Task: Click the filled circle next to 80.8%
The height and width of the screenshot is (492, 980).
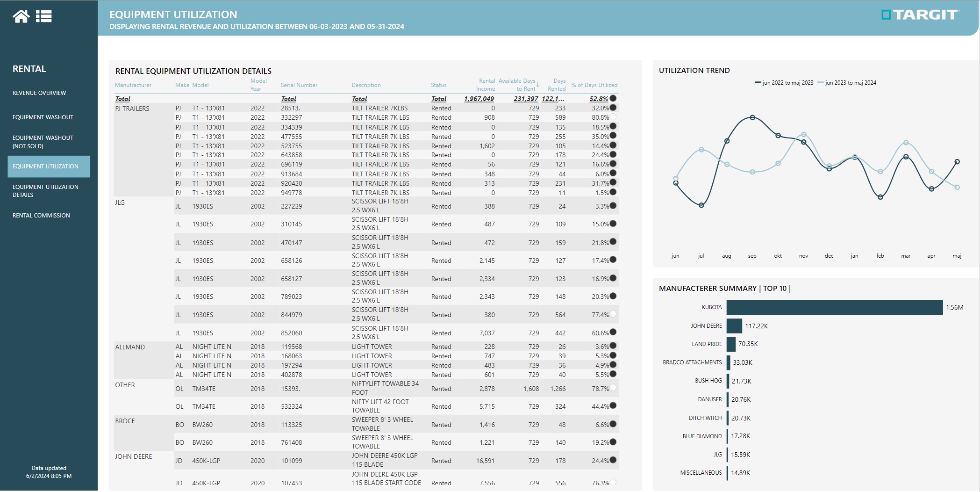Action: click(613, 117)
